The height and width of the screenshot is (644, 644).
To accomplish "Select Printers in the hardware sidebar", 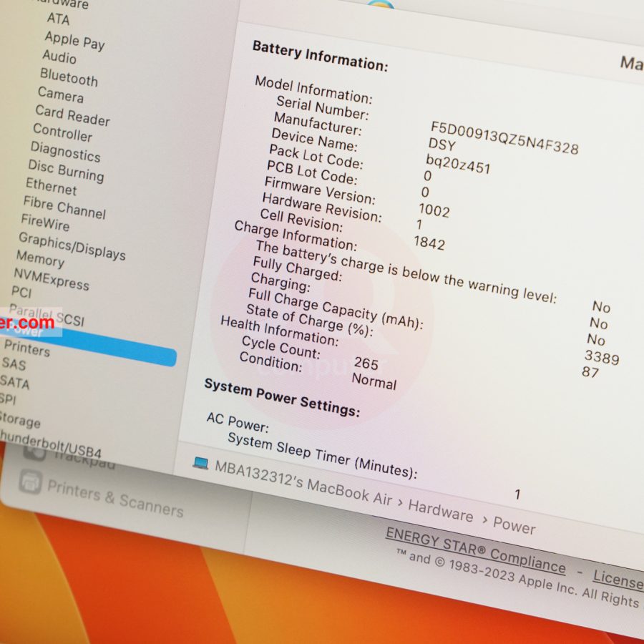I will tap(27, 348).
